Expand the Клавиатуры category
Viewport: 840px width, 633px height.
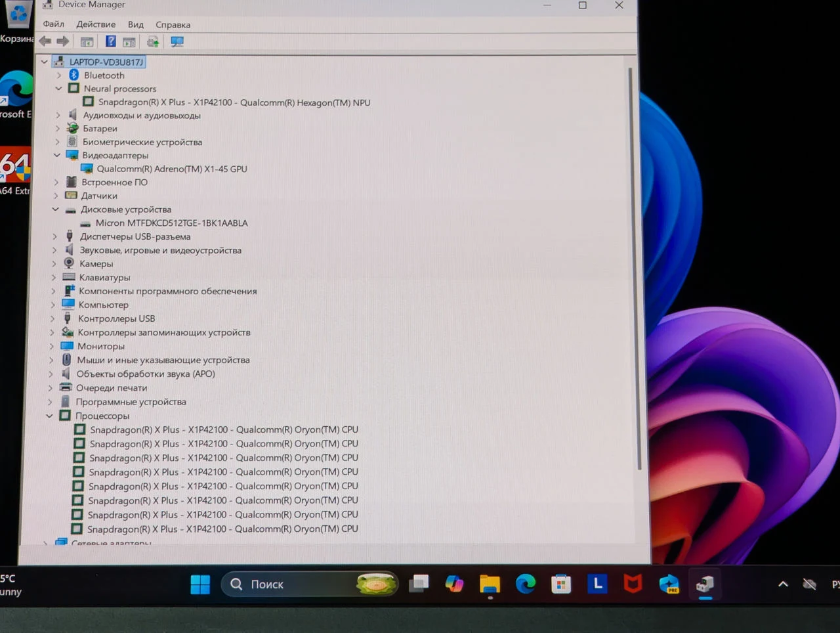[x=54, y=277]
